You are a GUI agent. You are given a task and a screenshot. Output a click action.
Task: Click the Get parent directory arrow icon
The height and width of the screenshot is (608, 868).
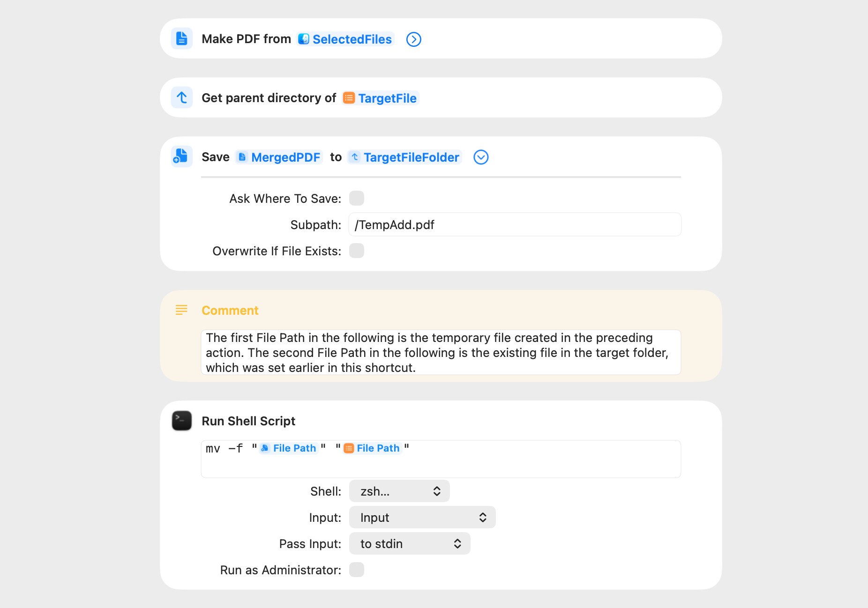tap(182, 98)
